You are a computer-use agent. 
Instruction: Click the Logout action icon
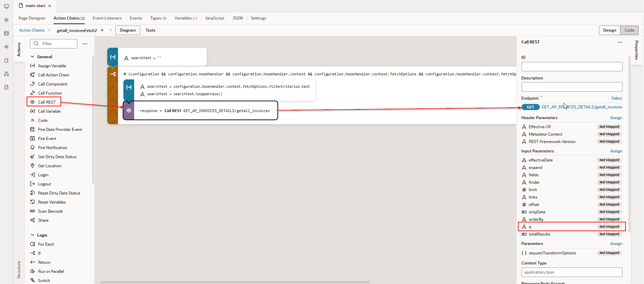33,184
